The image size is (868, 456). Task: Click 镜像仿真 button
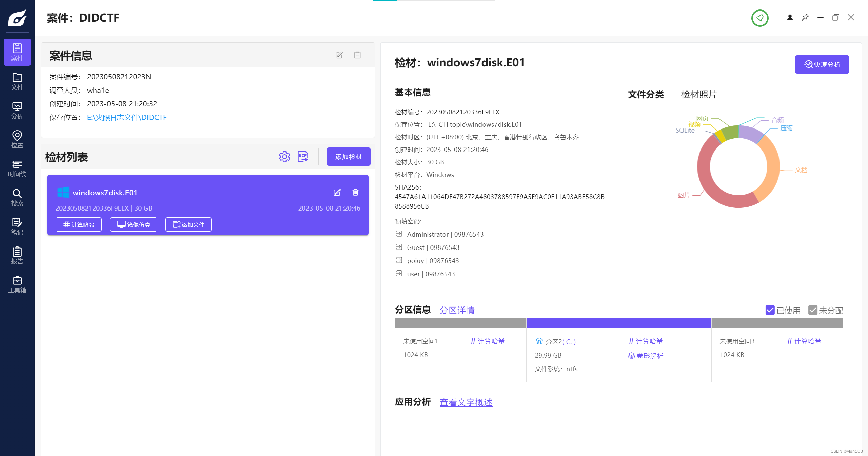(x=134, y=224)
